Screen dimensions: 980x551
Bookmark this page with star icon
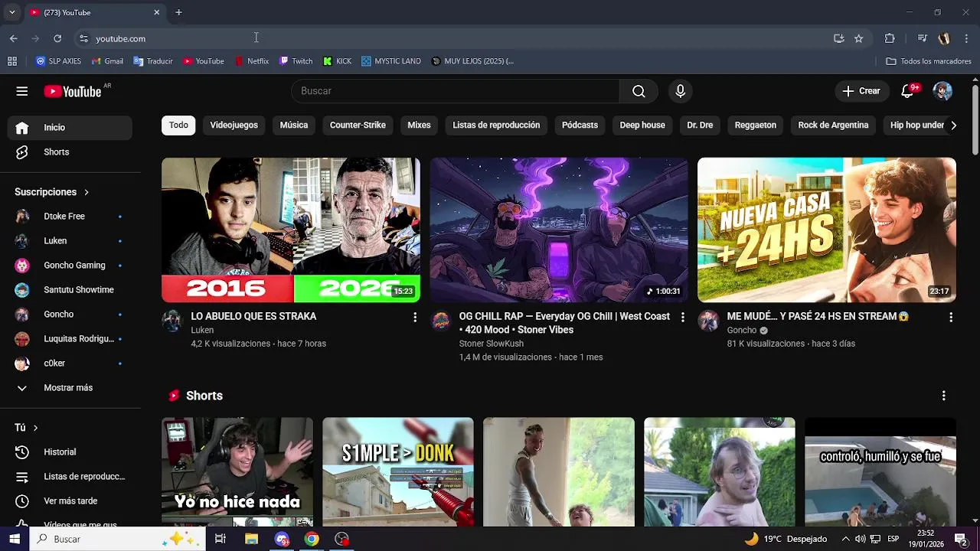point(859,38)
